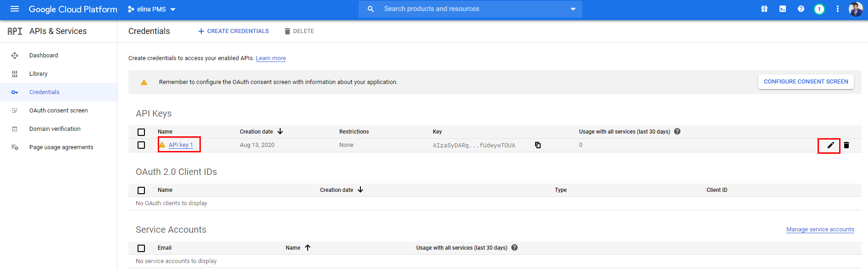Viewport: 868px width, 269px height.
Task: Click CREATE CREDENTIALS button
Action: click(233, 31)
